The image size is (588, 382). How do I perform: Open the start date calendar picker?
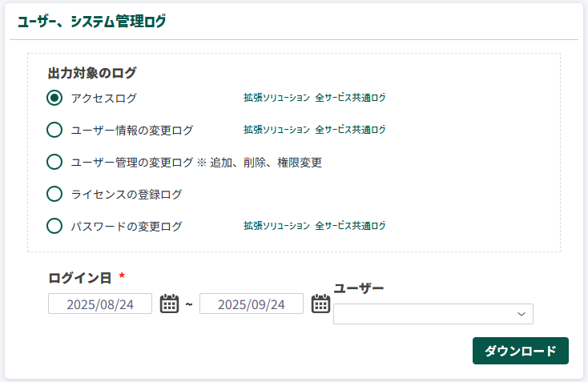tap(169, 304)
